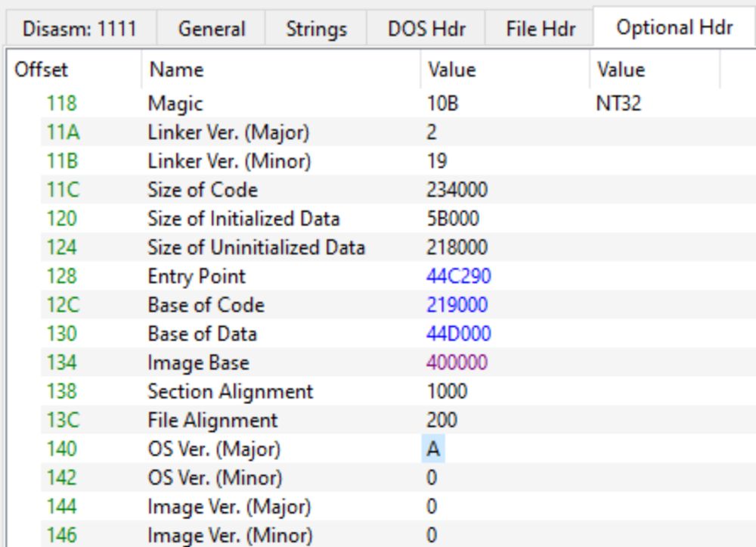Viewport: 756px width, 547px height.
Task: Click offset 134 for Image Base
Action: point(62,362)
